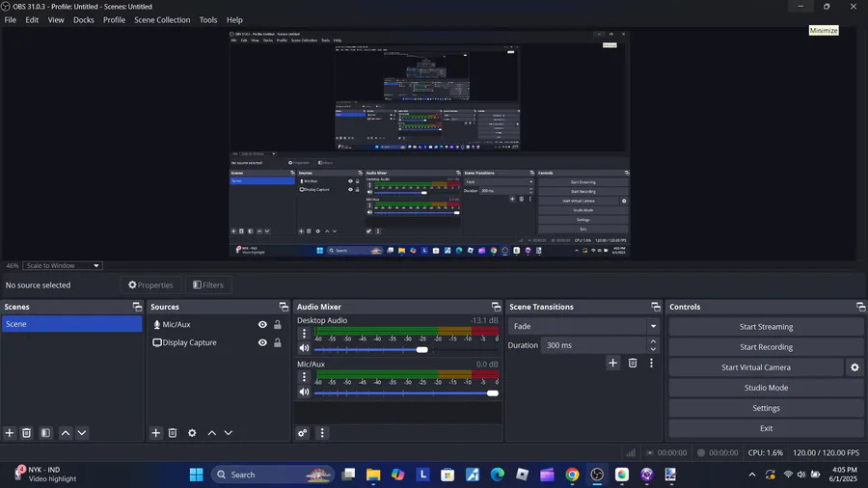
Task: Click the Duration 300 ms field
Action: coord(594,345)
